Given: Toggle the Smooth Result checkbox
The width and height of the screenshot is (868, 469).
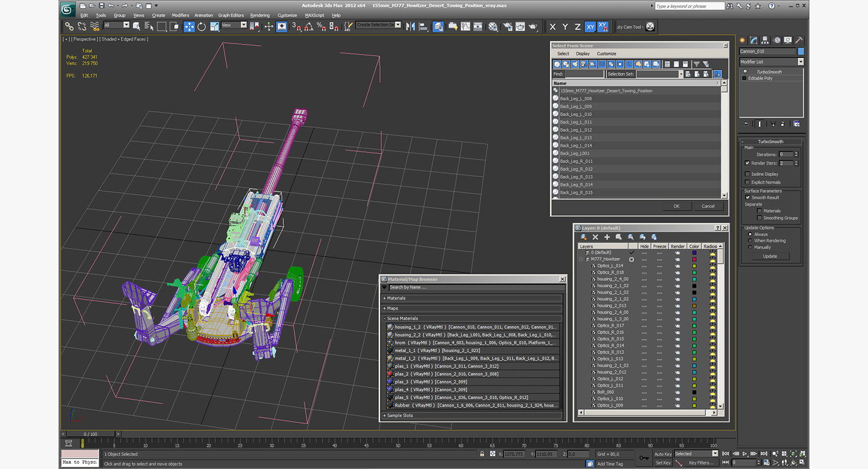Looking at the screenshot, I should point(747,198).
